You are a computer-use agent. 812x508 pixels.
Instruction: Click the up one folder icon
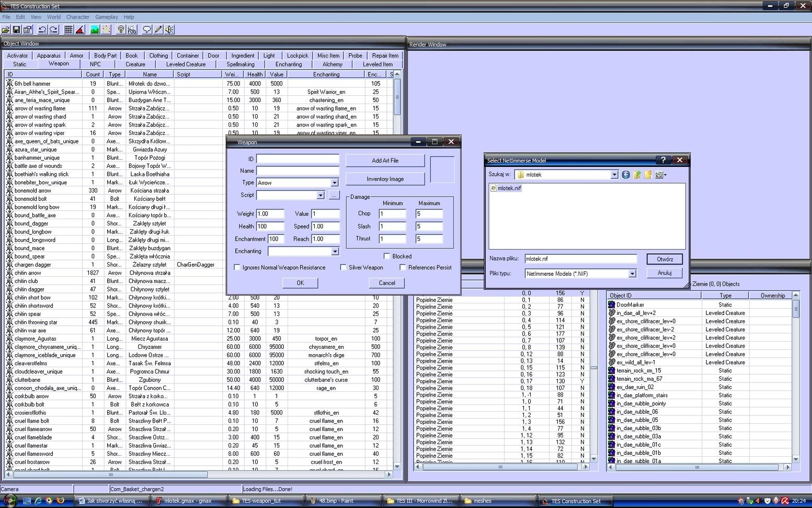pyautogui.click(x=637, y=175)
